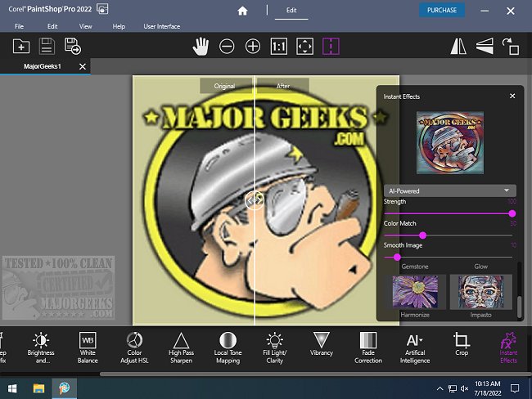
Task: Click the Save As export icon
Action: click(72, 46)
